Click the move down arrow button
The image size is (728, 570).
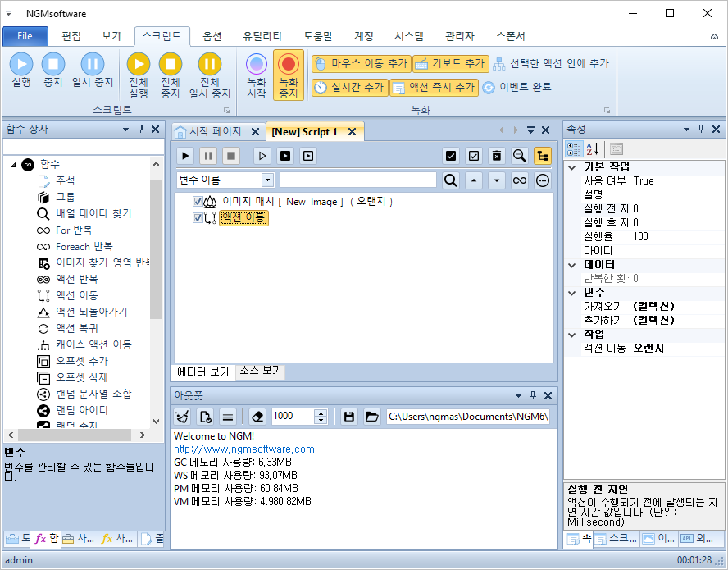pyautogui.click(x=496, y=180)
